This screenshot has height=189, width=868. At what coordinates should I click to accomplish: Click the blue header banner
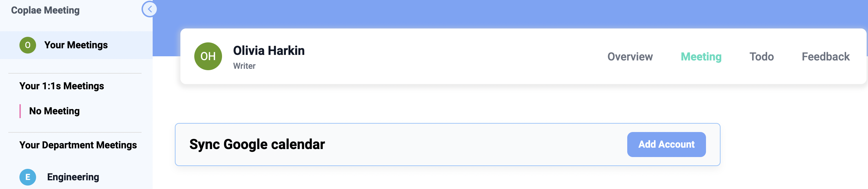click(x=486, y=13)
